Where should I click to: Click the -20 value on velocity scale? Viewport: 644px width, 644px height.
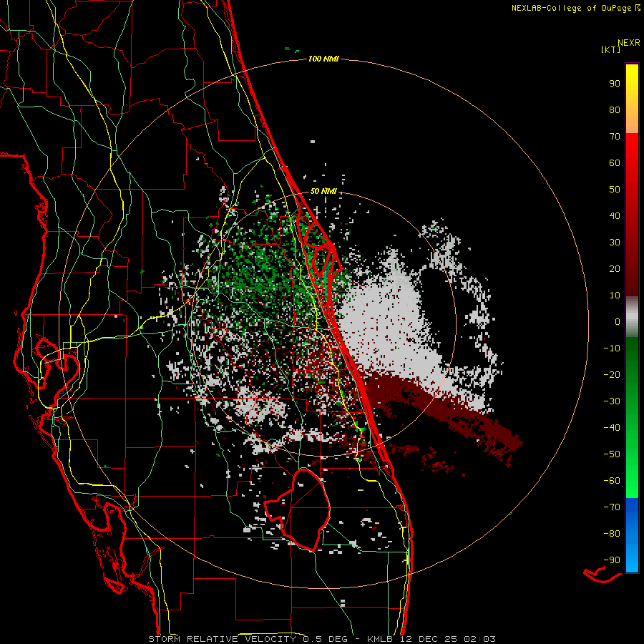tap(612, 374)
